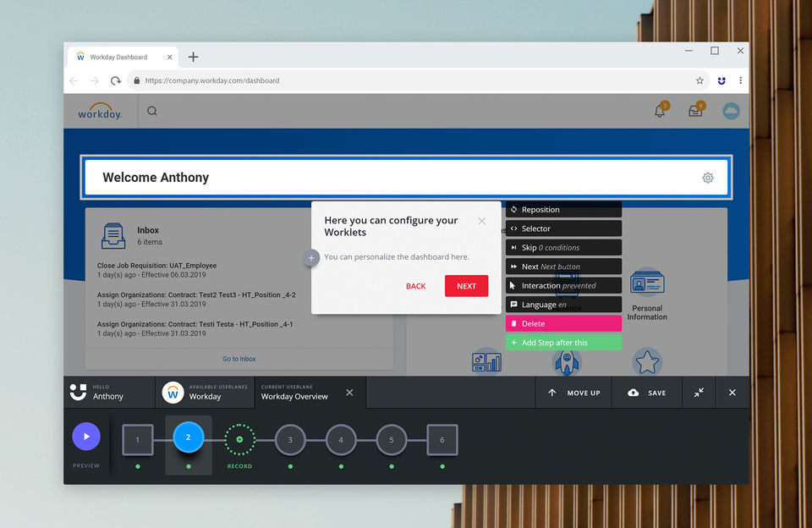
Task: Select step 5 in the timeline
Action: click(x=392, y=440)
